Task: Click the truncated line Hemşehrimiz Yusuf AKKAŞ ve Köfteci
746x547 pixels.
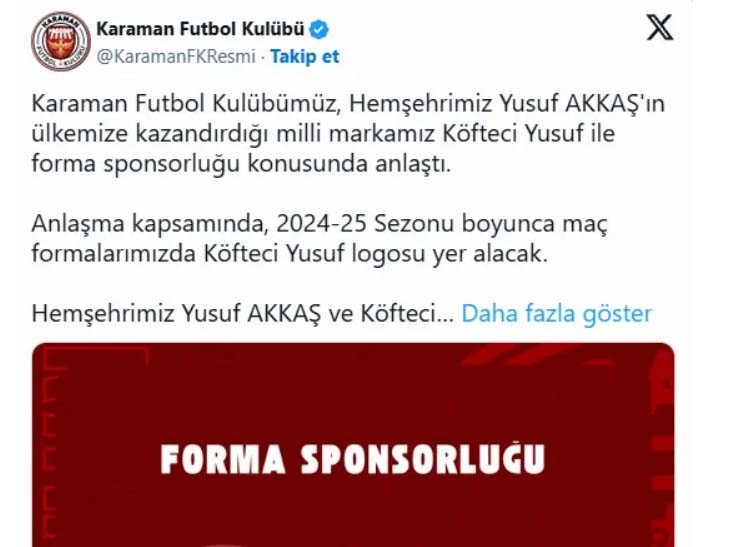Action: (243, 313)
